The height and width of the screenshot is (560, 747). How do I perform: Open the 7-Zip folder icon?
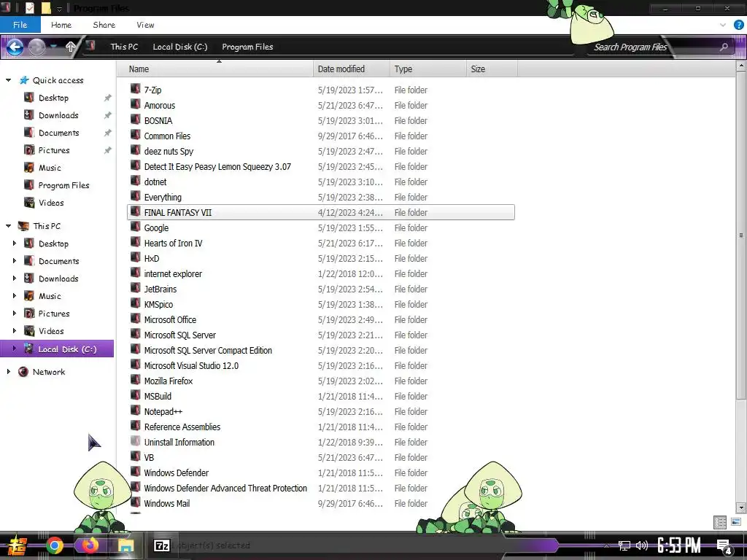click(135, 89)
